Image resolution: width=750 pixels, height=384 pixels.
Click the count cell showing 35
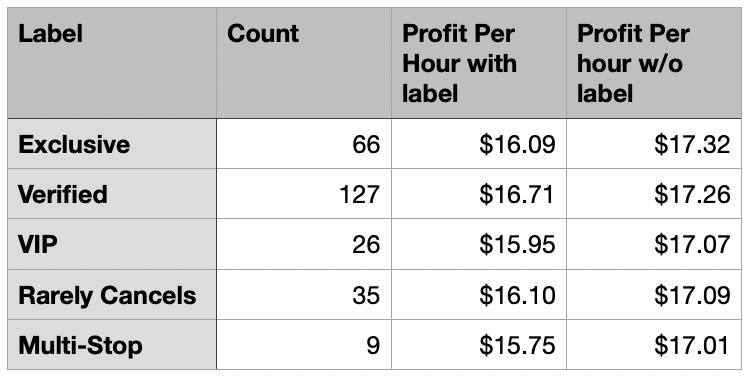304,295
